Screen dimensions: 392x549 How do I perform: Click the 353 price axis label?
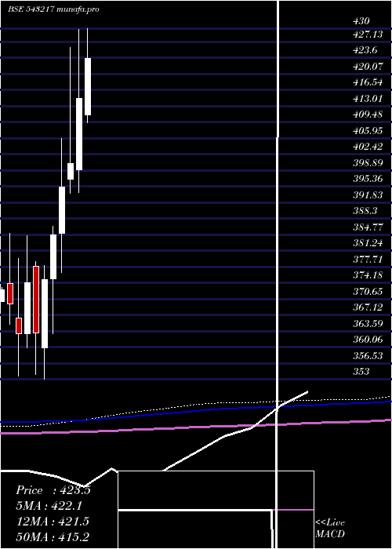tap(361, 372)
